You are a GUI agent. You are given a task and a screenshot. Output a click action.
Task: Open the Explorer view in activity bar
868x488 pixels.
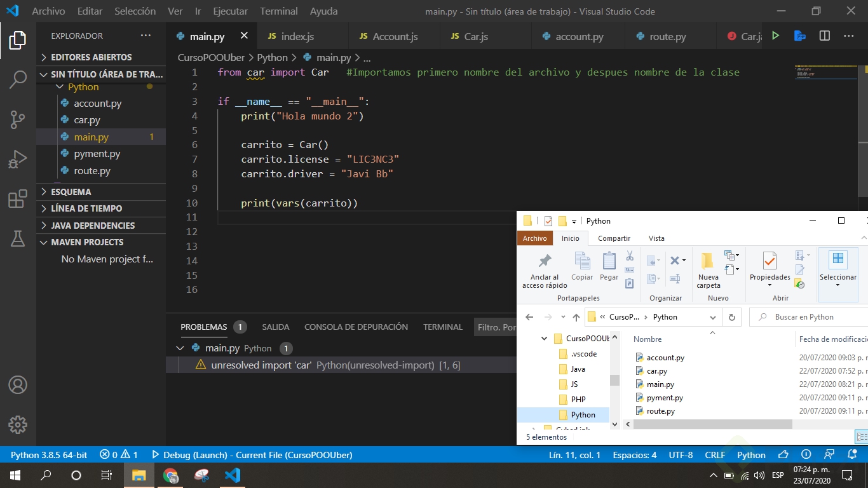pyautogui.click(x=18, y=40)
